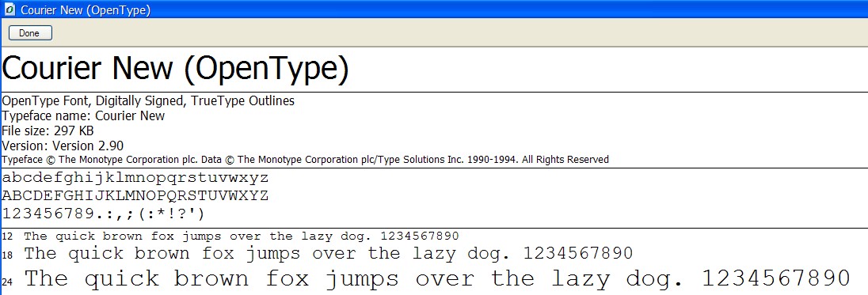868x295 pixels.
Task: Click the 1234567890 digits in the 24-point sample
Action: (776, 278)
